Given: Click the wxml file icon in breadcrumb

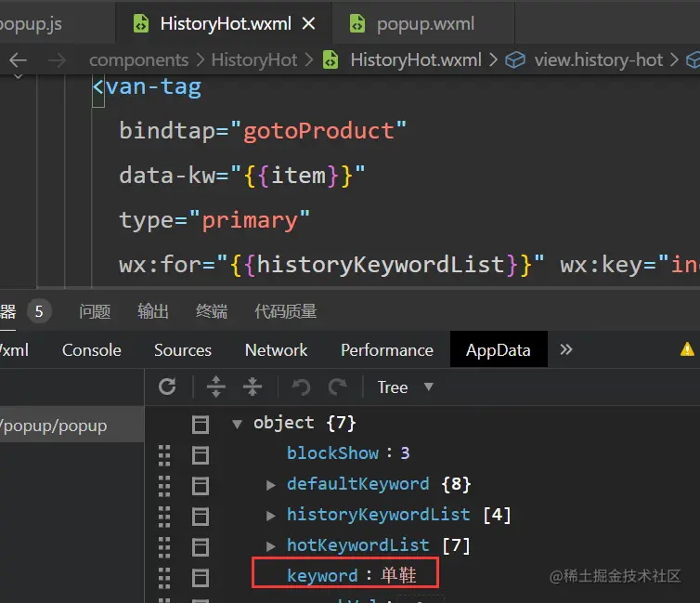Looking at the screenshot, I should tap(331, 59).
